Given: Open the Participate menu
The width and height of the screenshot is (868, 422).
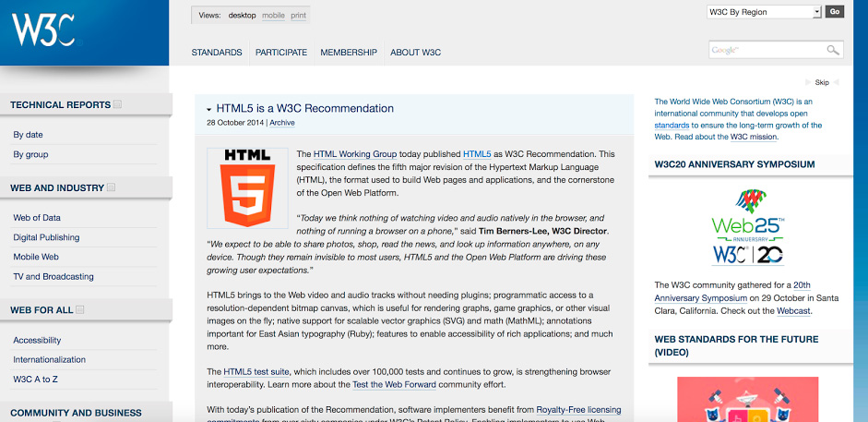Looking at the screenshot, I should click(281, 53).
